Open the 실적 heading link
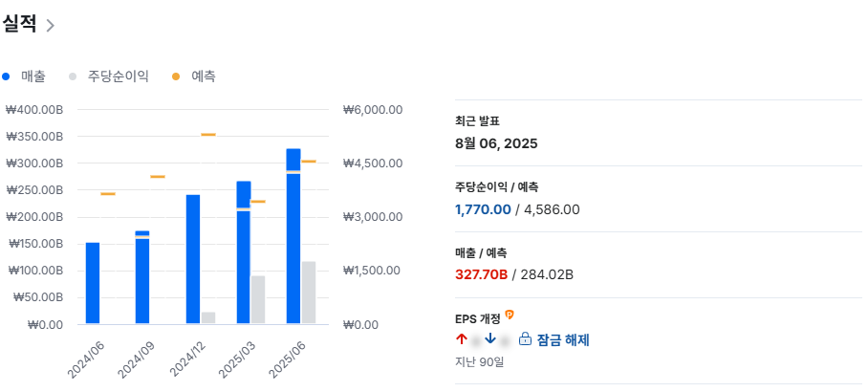Screen dimensions: 868x392 (x=20, y=25)
